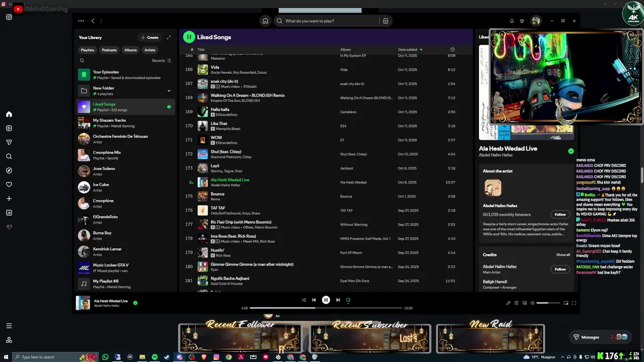Open Connect to a device

coord(524,303)
